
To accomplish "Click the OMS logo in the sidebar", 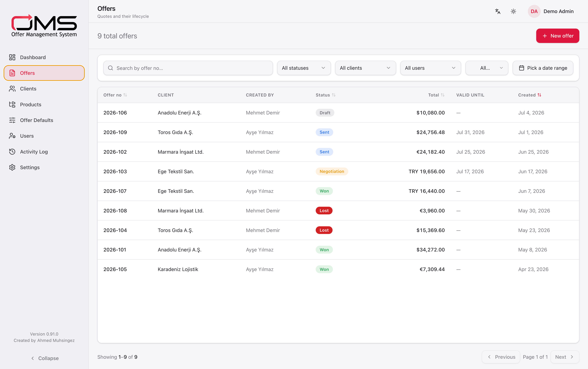I will (x=44, y=26).
